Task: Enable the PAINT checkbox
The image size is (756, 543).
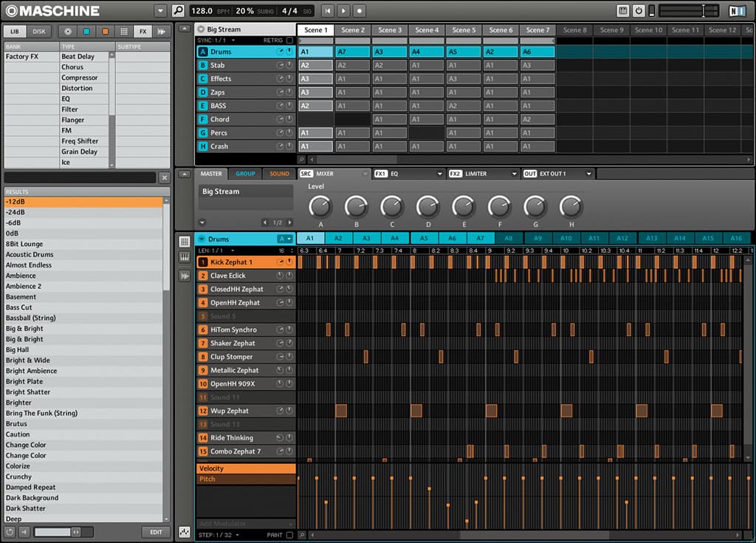Action: pos(289,535)
